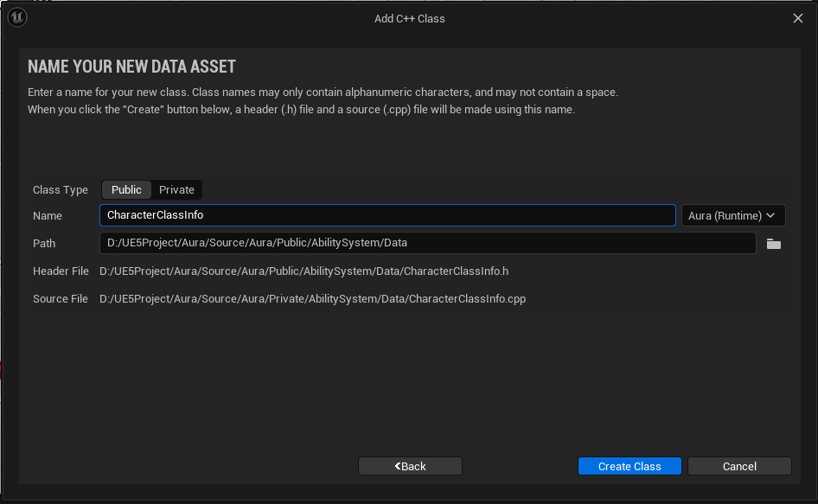Select the Class Type label

61,190
